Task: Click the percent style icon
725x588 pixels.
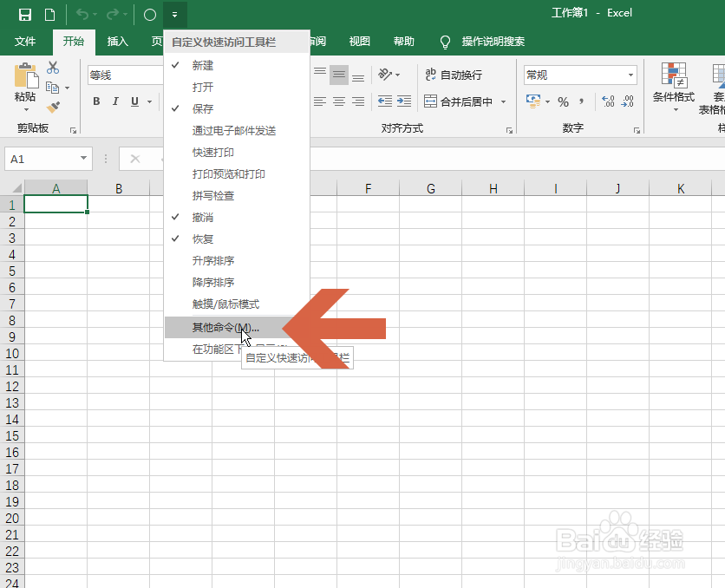Action: (x=563, y=101)
